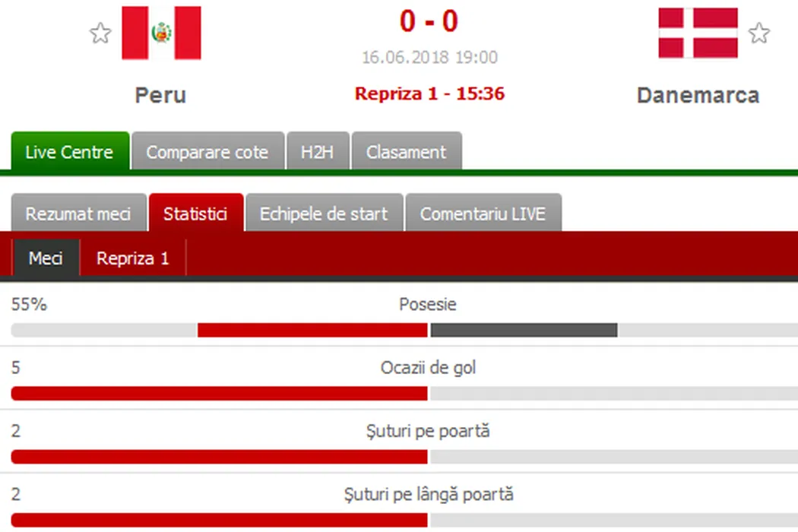Image resolution: width=798 pixels, height=532 pixels.
Task: Click the Peru flag icon
Action: pyautogui.click(x=161, y=33)
